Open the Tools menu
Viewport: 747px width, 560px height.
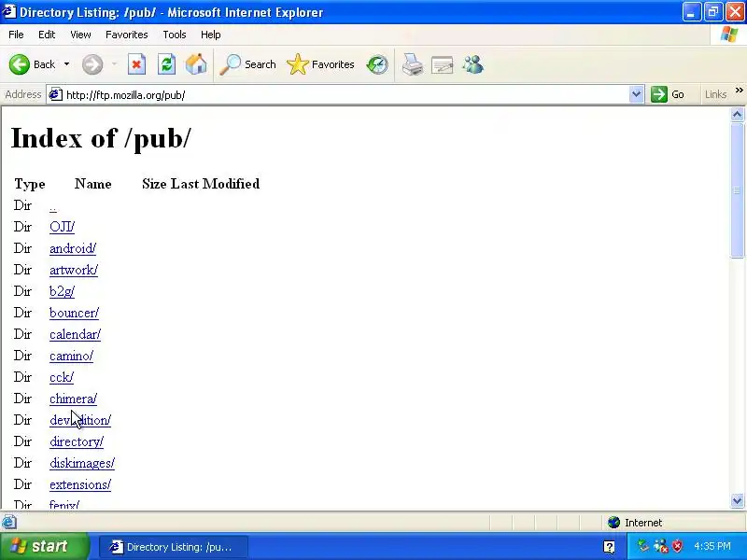click(175, 35)
